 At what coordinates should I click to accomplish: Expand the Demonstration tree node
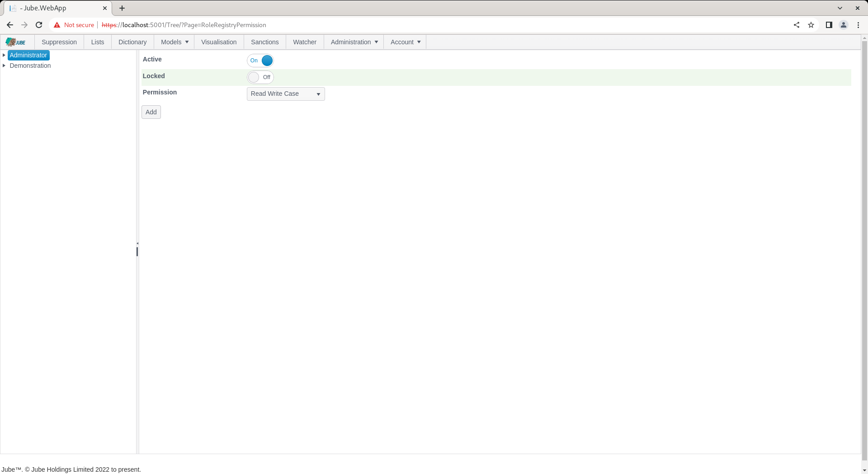coord(4,66)
